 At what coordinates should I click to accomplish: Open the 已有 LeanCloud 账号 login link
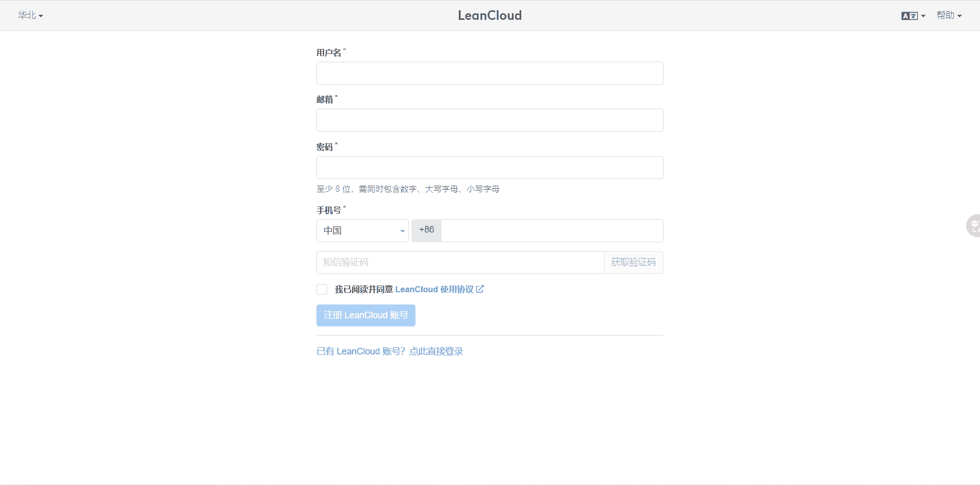pyautogui.click(x=390, y=351)
